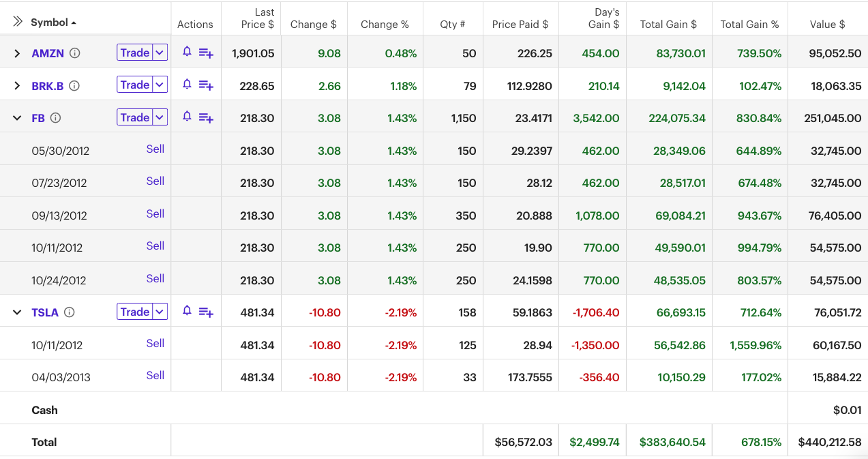Sell the FB 10/11/2012 lot
The width and height of the screenshot is (868, 459).
pyautogui.click(x=155, y=246)
